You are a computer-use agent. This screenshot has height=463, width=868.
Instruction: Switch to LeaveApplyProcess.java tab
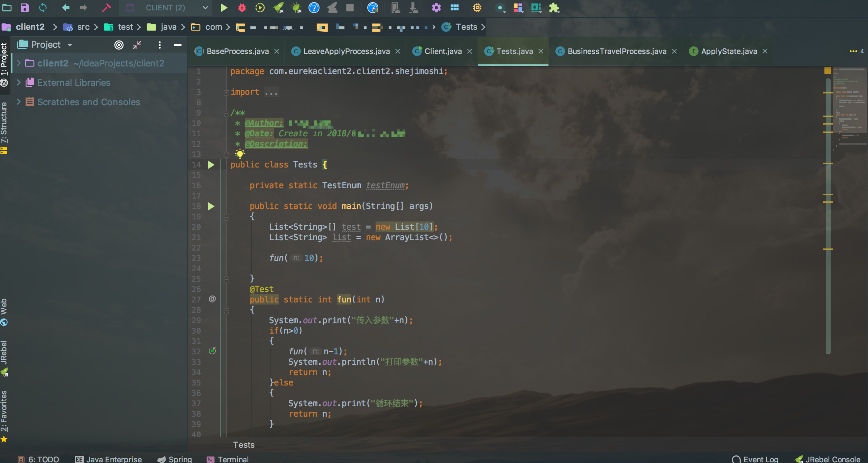click(346, 51)
